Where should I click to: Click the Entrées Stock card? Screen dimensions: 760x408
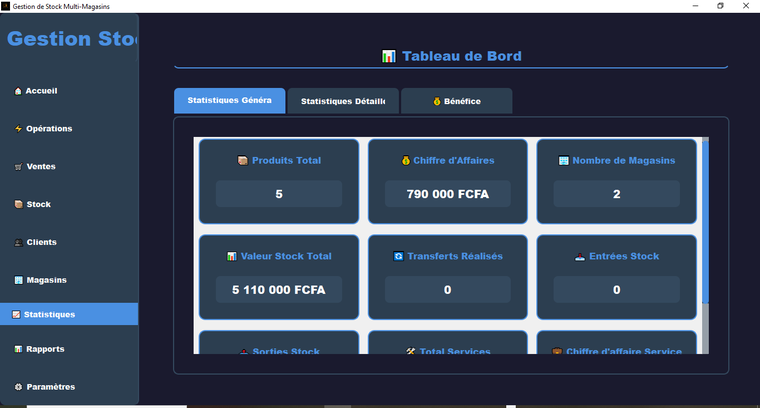(616, 277)
